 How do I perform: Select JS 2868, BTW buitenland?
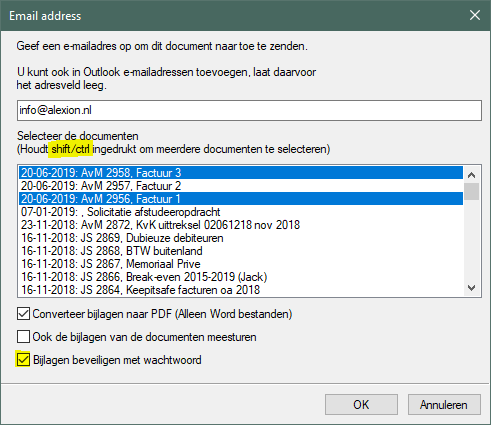click(x=241, y=251)
